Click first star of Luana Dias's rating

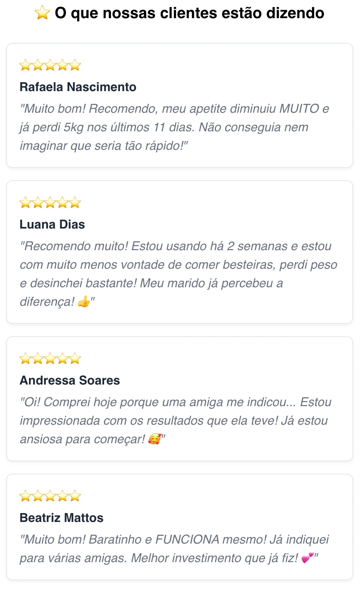click(25, 203)
